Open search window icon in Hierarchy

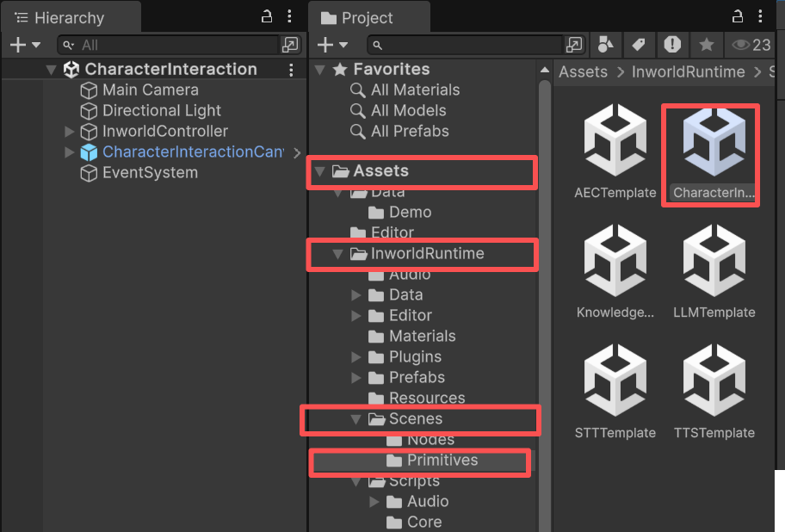coord(290,45)
